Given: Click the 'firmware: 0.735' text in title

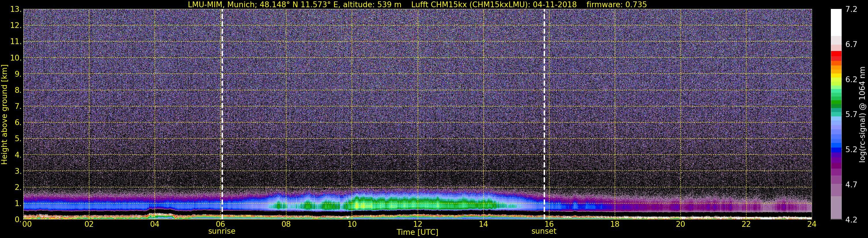Looking at the screenshot, I should pos(617,4).
